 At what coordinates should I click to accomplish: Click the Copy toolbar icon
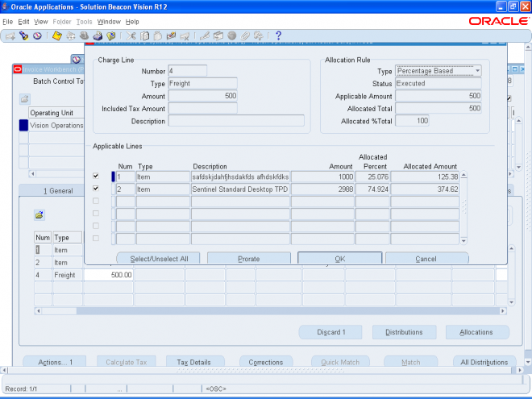[x=144, y=35]
